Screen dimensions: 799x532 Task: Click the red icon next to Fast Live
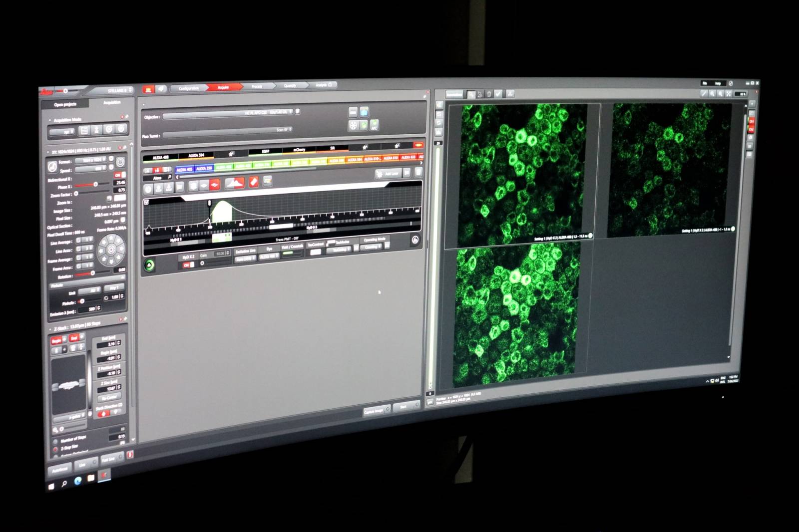130,455
